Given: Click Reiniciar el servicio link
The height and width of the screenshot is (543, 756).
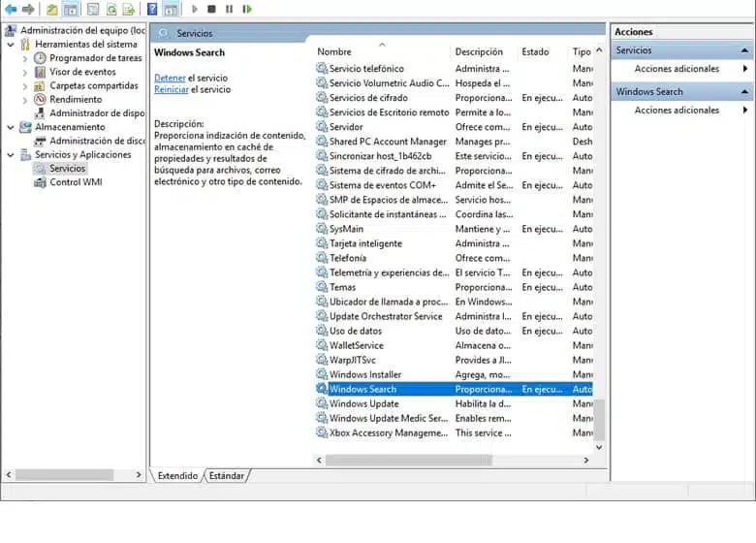Looking at the screenshot, I should (x=172, y=89).
